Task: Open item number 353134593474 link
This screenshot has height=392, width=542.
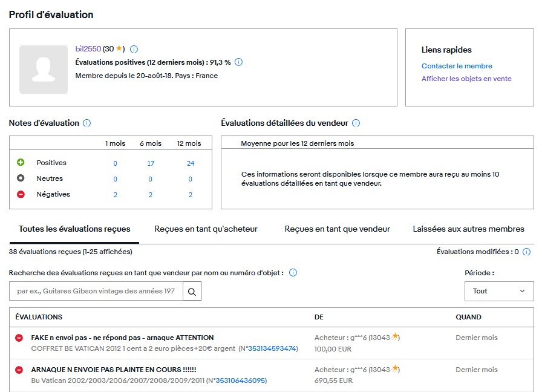Action: tap(272, 348)
